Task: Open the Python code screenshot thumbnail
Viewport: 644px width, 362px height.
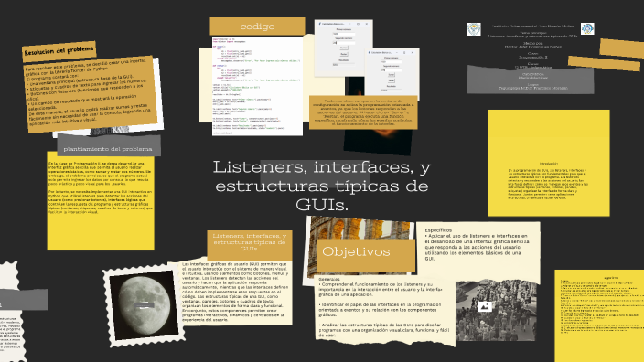Action: click(x=257, y=86)
